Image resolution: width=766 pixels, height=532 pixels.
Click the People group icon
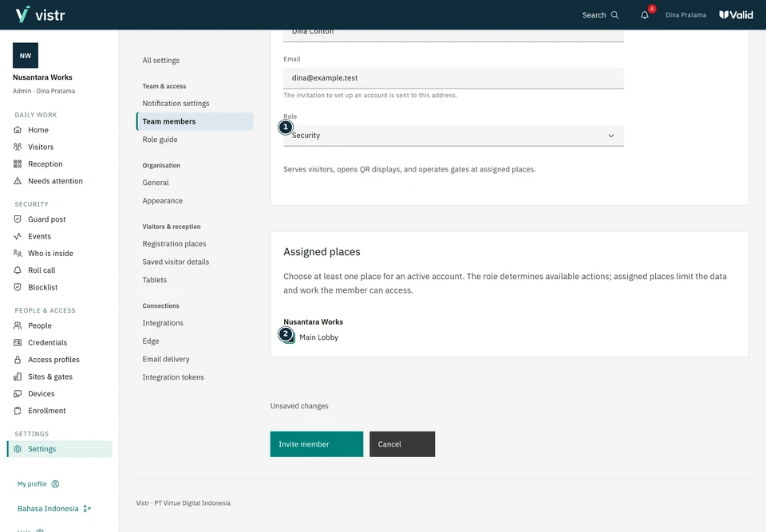18,326
